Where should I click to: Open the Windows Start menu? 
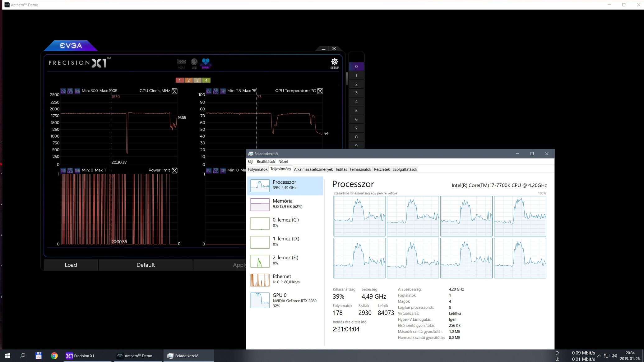[7, 356]
